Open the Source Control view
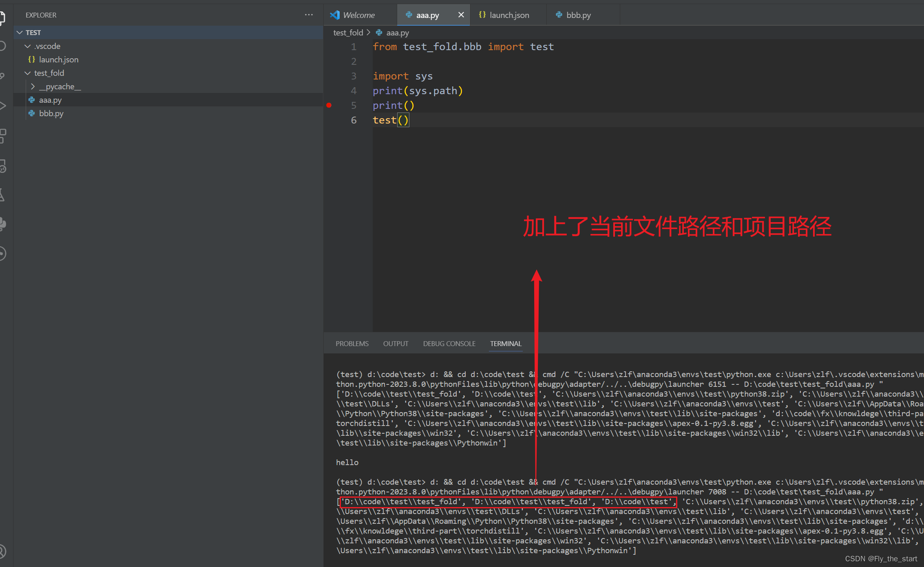924x567 pixels. (x=2, y=76)
